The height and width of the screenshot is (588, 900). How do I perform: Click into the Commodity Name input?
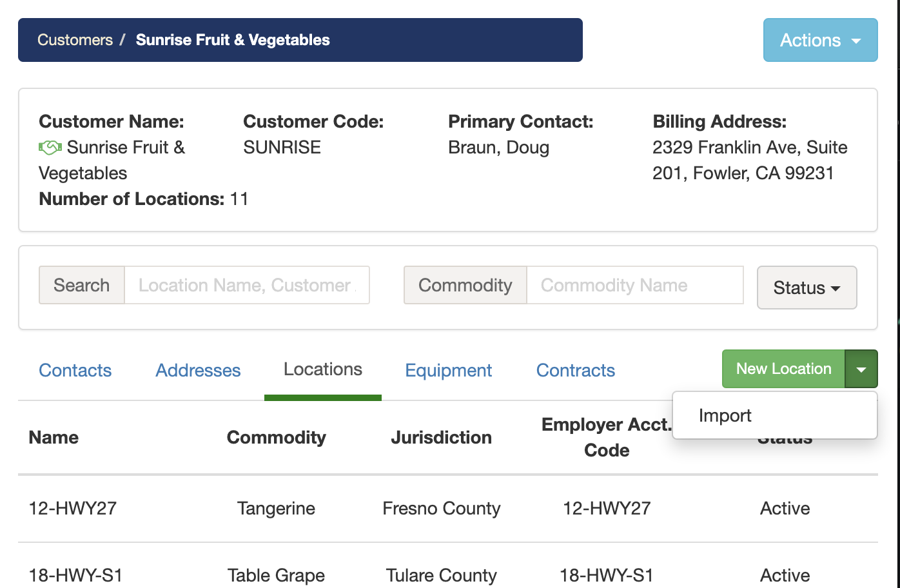click(634, 285)
